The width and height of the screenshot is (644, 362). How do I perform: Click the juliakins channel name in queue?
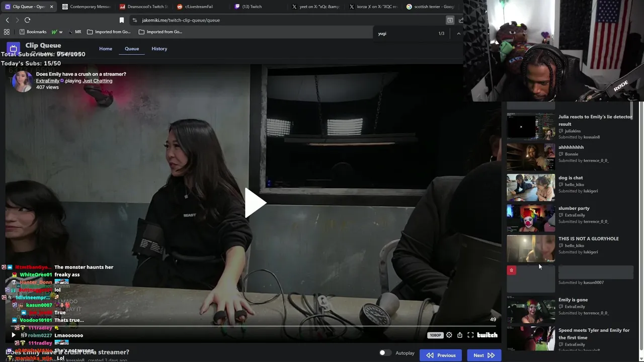point(573,131)
